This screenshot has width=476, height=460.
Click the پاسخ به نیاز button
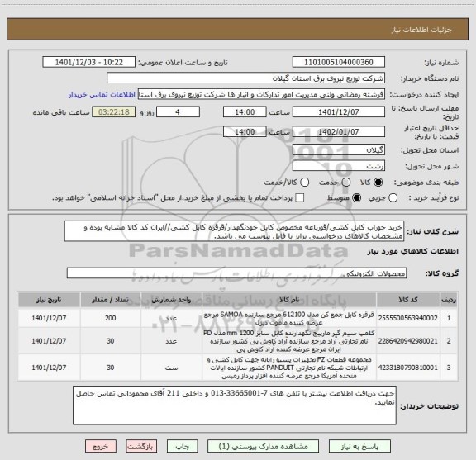click(359, 447)
